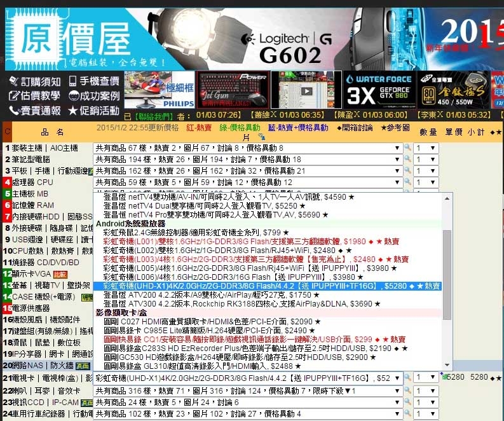504x421 pixels.
Task: Open the Philips 極細框 monitor ad
Action: click(160, 90)
